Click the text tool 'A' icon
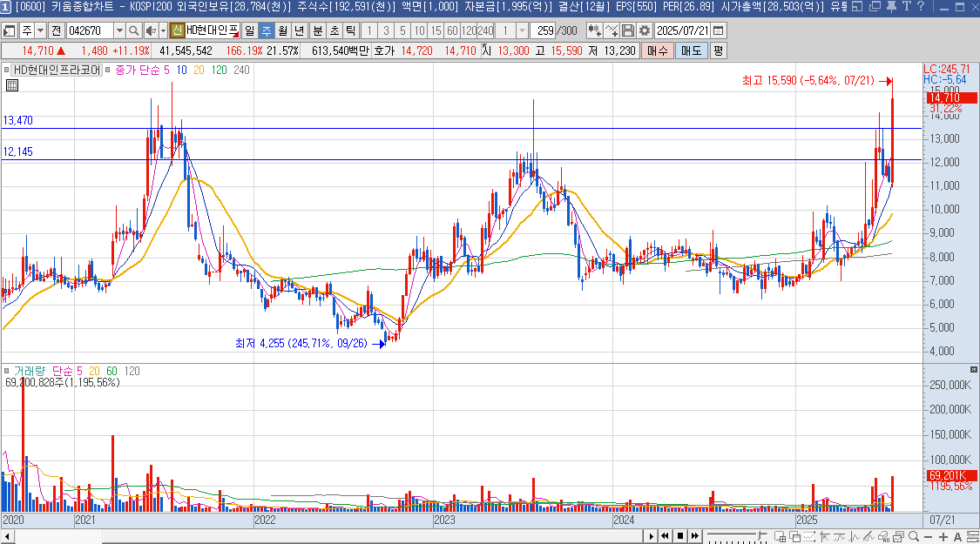Image resolution: width=980 pixels, height=544 pixels. pyautogui.click(x=957, y=536)
